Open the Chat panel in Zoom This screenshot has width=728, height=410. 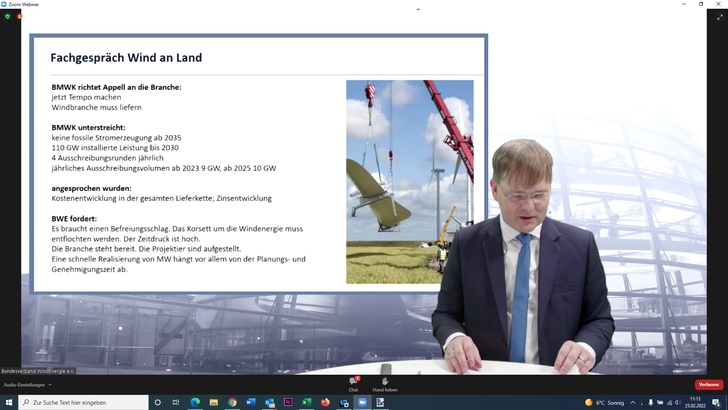click(353, 383)
